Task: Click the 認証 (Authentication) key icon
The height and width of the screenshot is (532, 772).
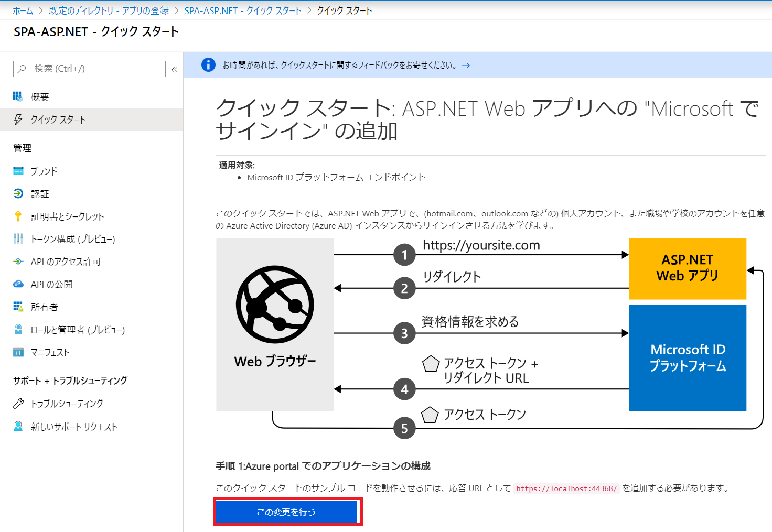Action: [x=17, y=193]
